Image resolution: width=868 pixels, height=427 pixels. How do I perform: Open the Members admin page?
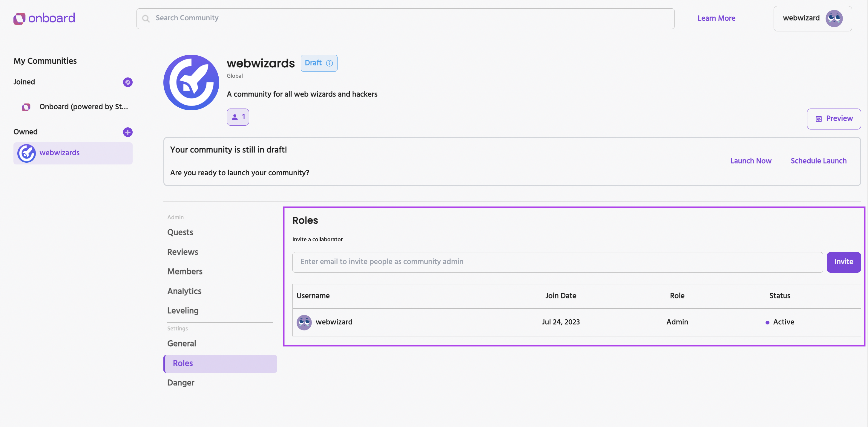[x=185, y=272]
